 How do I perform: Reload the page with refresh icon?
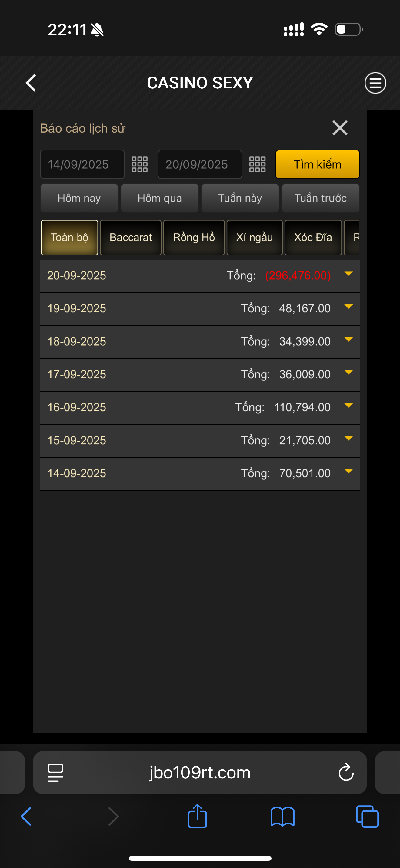(x=346, y=772)
